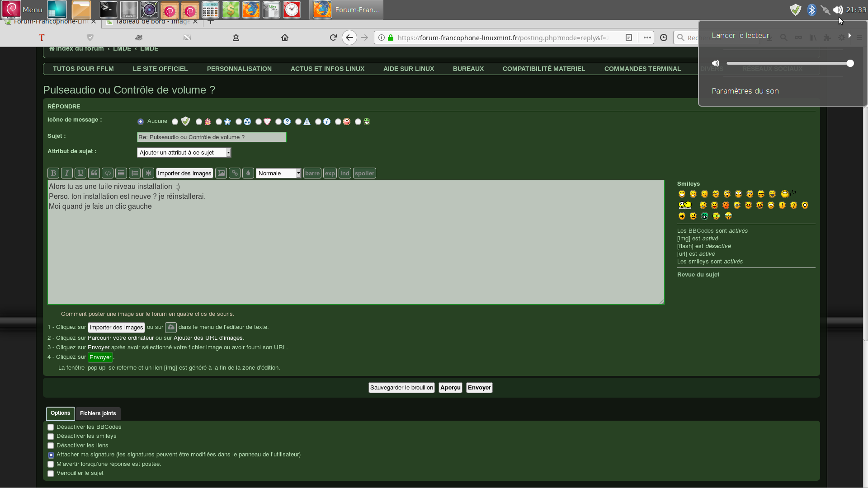Reload the page with the refresh icon
The height and width of the screenshot is (488, 868).
[x=333, y=38]
